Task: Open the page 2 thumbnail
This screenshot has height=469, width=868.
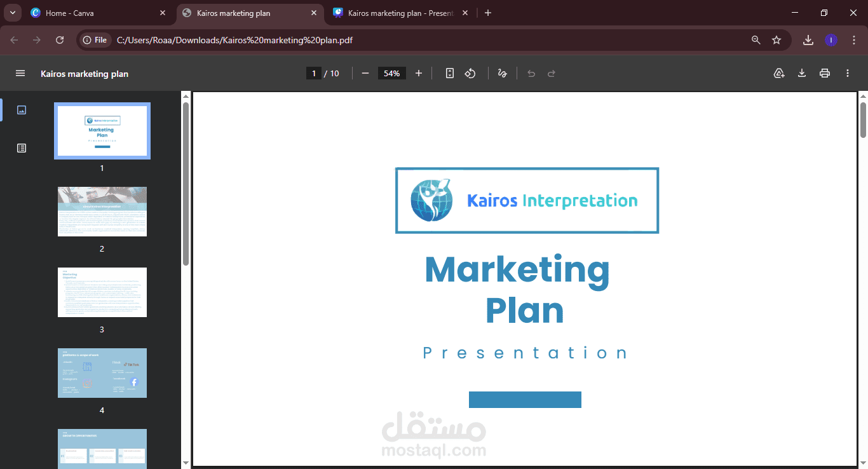Action: pyautogui.click(x=102, y=212)
